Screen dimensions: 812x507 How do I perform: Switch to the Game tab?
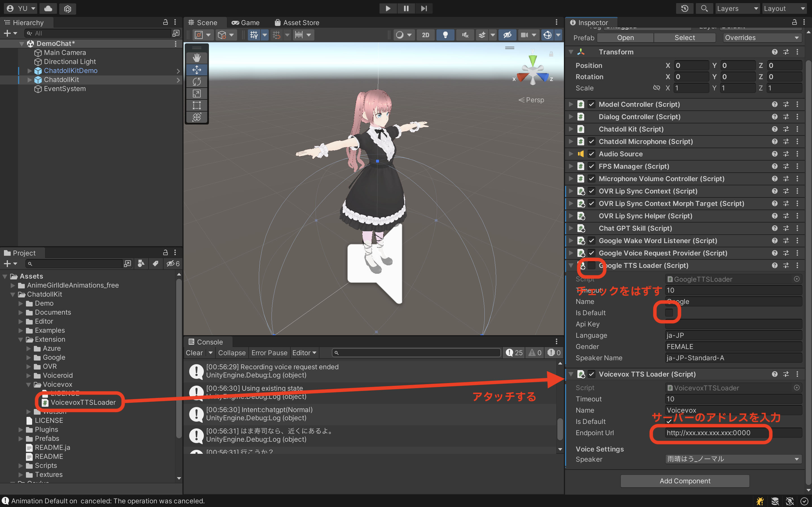pyautogui.click(x=246, y=23)
